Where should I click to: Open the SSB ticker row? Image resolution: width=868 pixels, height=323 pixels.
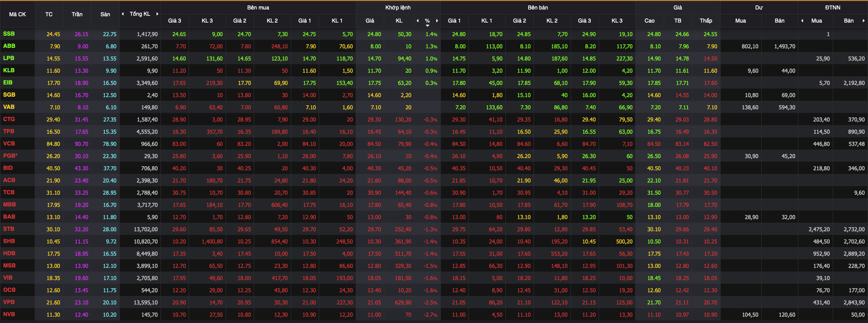[x=434, y=34]
